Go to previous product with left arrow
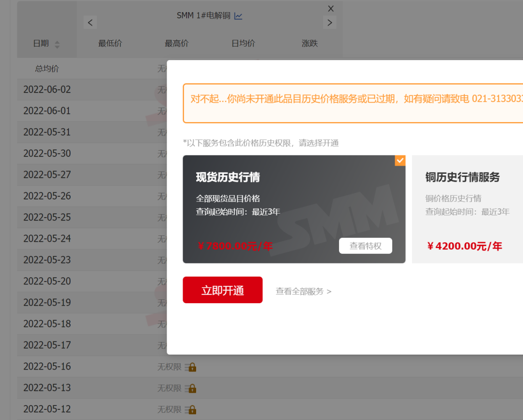Viewport: 523px width, 420px height. (90, 22)
